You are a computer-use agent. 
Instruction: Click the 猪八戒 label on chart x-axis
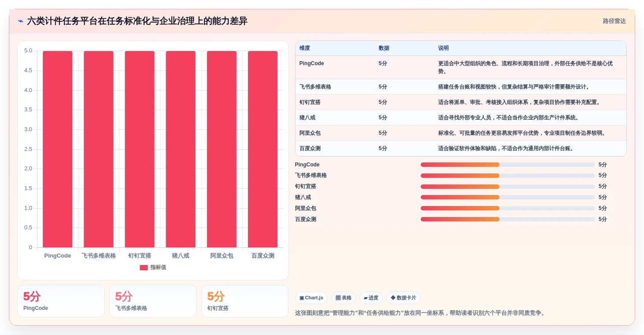tap(181, 256)
